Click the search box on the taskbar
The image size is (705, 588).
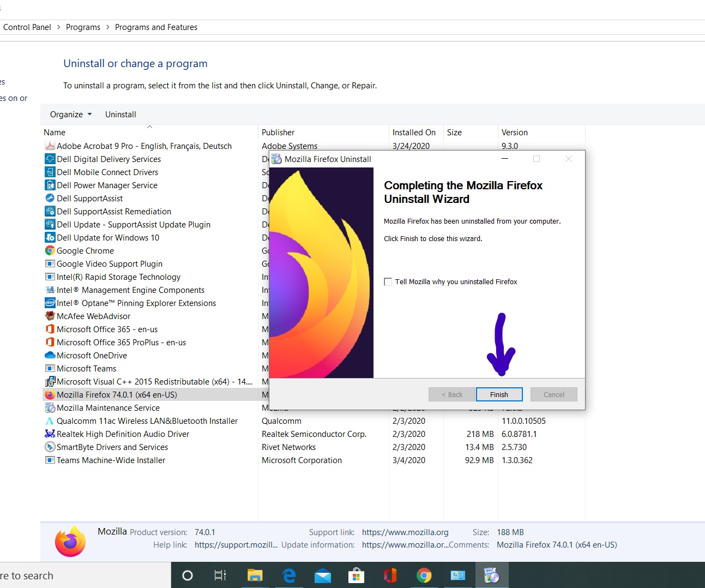coord(85,575)
